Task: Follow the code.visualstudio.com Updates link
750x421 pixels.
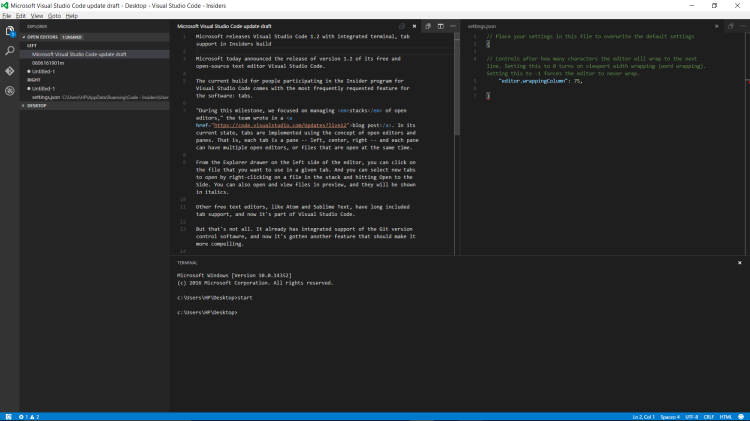Action: click(280, 125)
